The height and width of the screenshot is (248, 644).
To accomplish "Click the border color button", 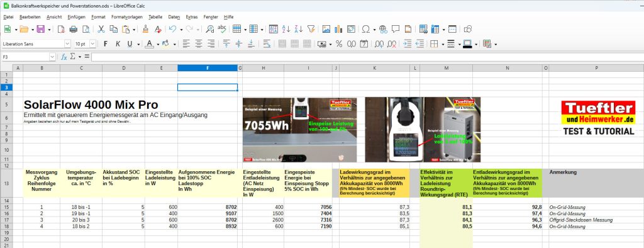I will pos(467,44).
